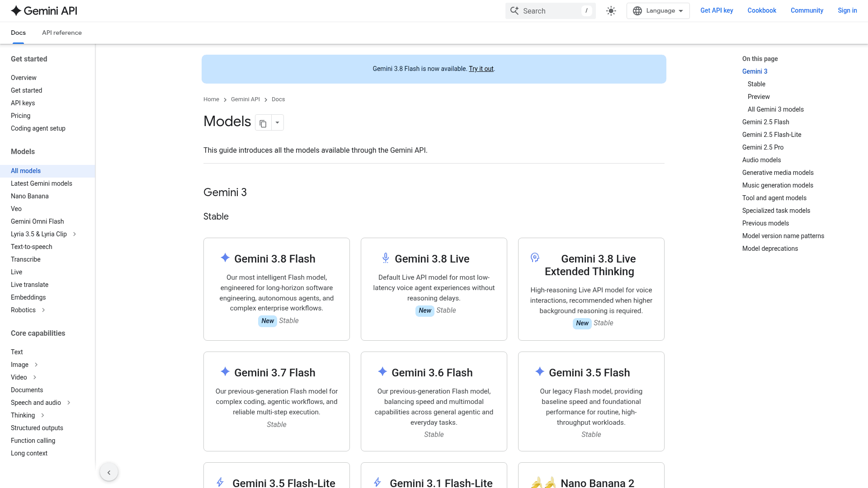Open Structured outputs sidebar item
This screenshot has height=488, width=868.
point(37,428)
